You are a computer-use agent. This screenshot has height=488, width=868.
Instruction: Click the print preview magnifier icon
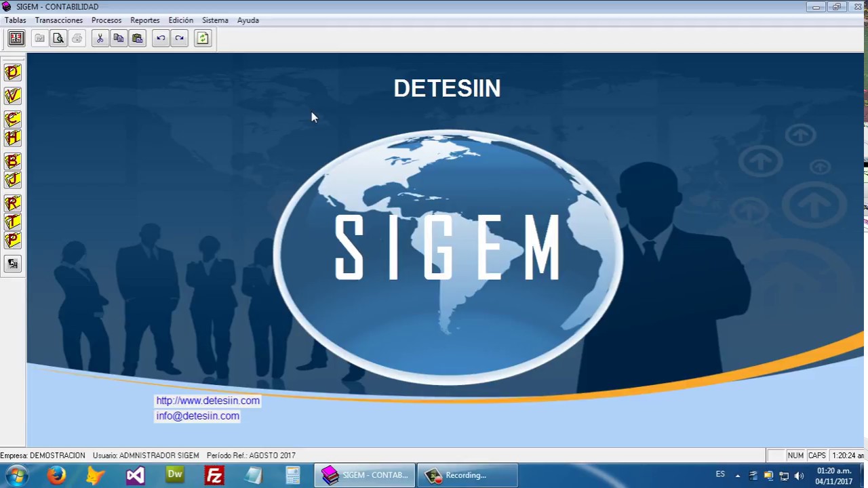point(58,39)
